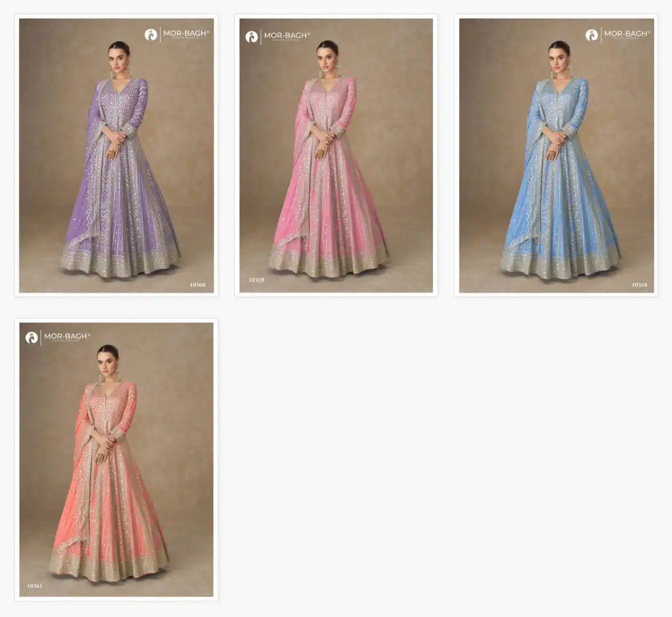Open the pink gown thumbnail 10359
The image size is (672, 617).
tap(336, 155)
